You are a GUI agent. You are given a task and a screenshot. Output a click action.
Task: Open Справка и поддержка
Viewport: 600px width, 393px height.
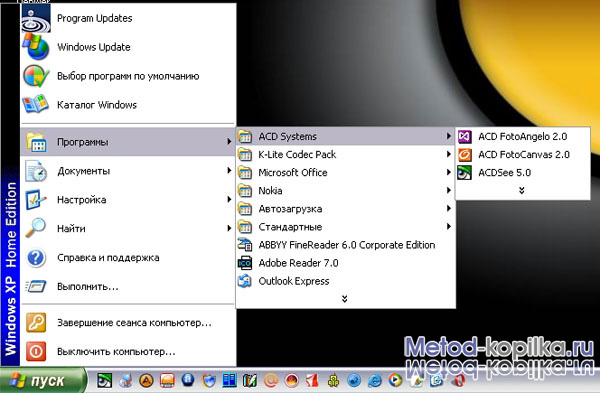[x=128, y=258]
